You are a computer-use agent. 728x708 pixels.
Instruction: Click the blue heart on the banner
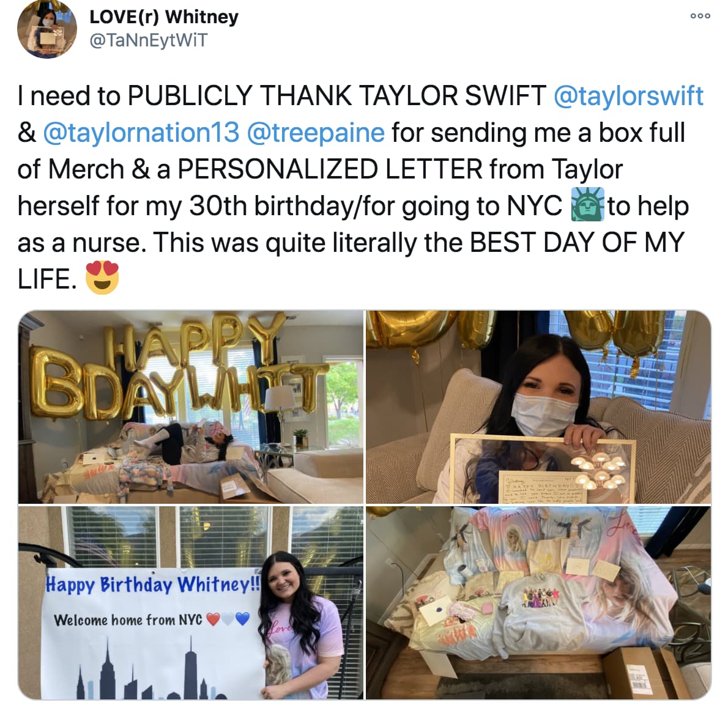tap(242, 619)
